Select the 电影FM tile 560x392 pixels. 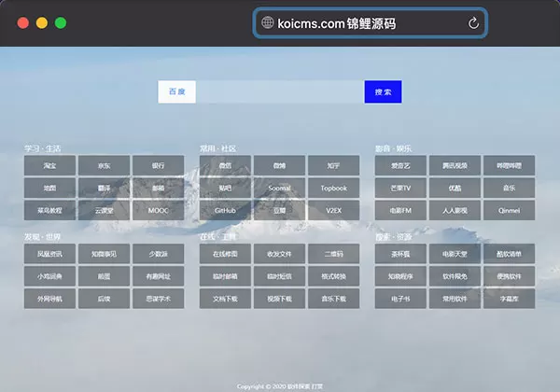pyautogui.click(x=400, y=210)
